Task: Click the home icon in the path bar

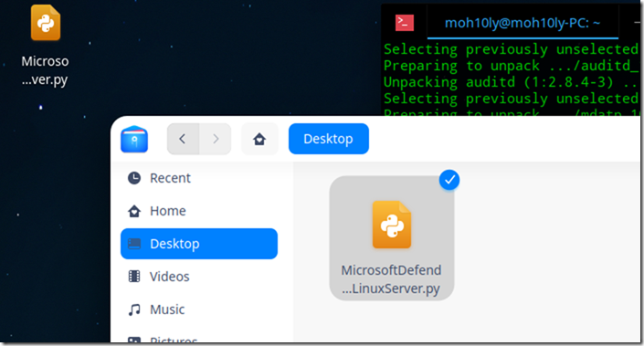Action: (259, 139)
